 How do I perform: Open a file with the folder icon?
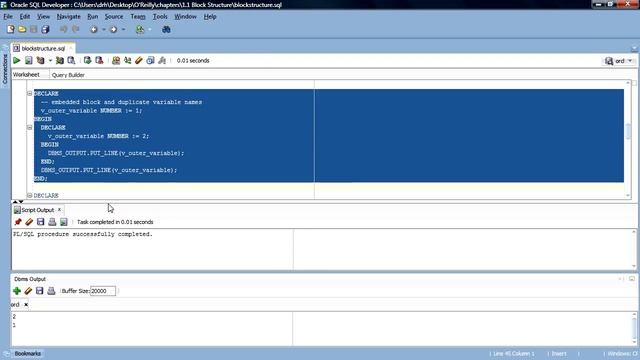(x=22, y=29)
